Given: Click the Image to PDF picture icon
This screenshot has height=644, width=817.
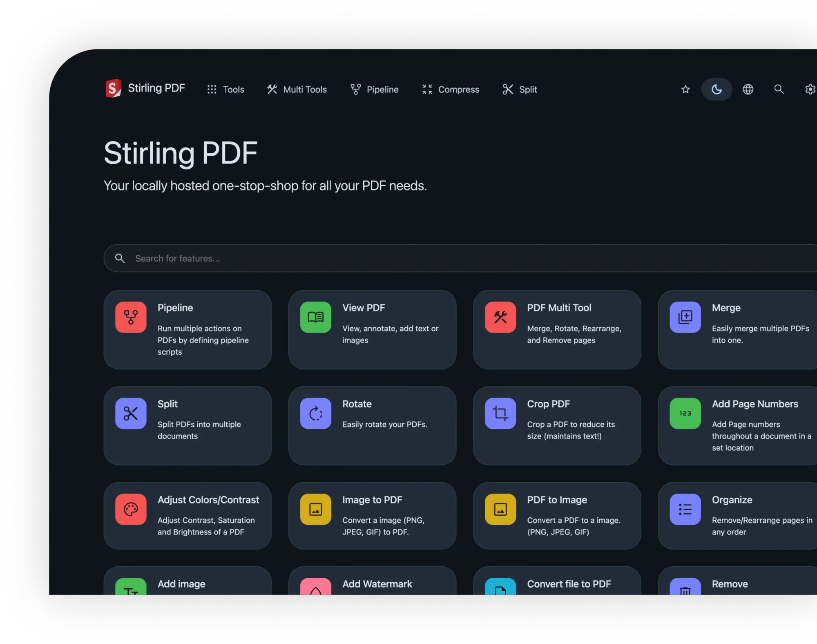Looking at the screenshot, I should pyautogui.click(x=316, y=509).
